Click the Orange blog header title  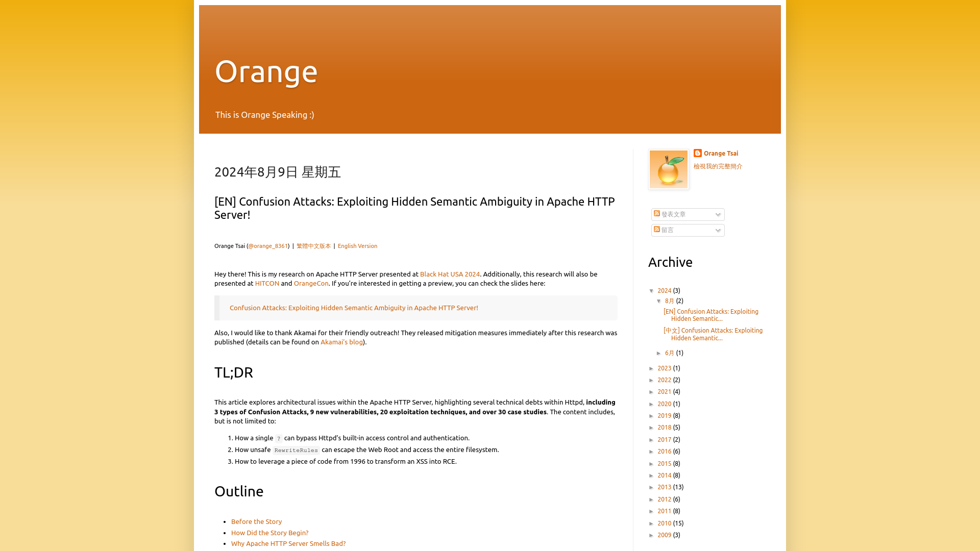(x=266, y=70)
